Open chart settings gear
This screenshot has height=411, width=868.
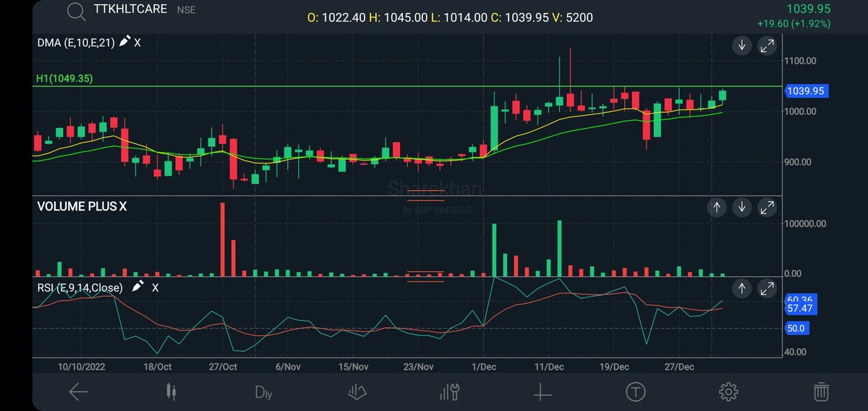pyautogui.click(x=728, y=392)
